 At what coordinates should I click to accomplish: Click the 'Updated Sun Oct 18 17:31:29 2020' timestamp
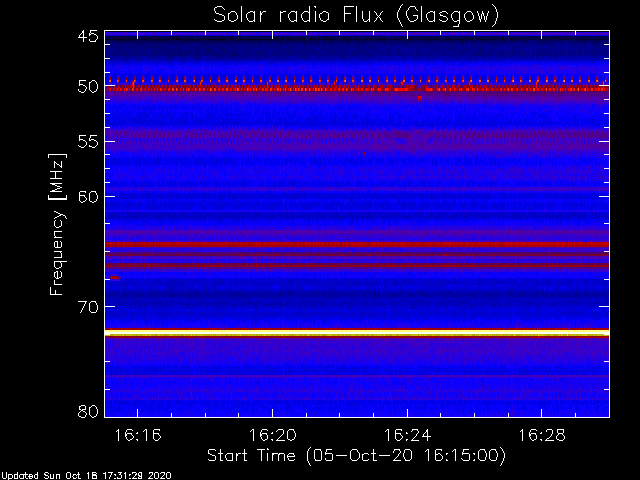click(86, 476)
